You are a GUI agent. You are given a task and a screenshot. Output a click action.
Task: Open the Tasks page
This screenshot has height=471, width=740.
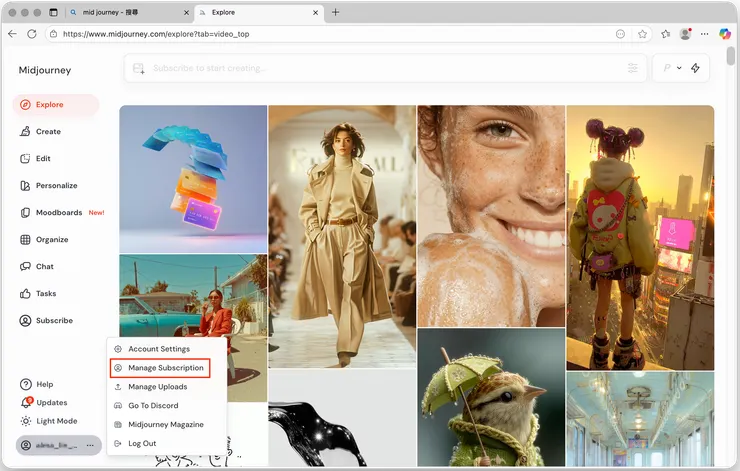pyautogui.click(x=46, y=293)
